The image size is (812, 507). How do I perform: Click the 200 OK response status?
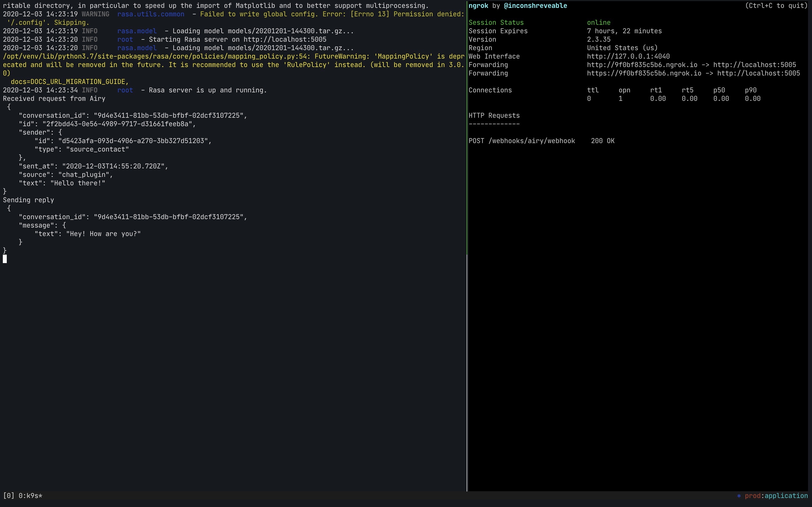click(603, 141)
